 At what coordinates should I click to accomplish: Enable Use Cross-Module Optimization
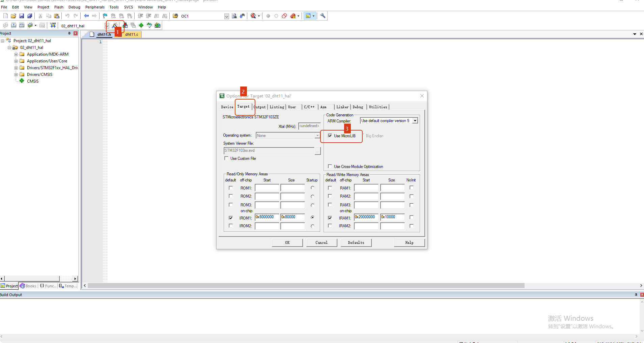(x=330, y=166)
